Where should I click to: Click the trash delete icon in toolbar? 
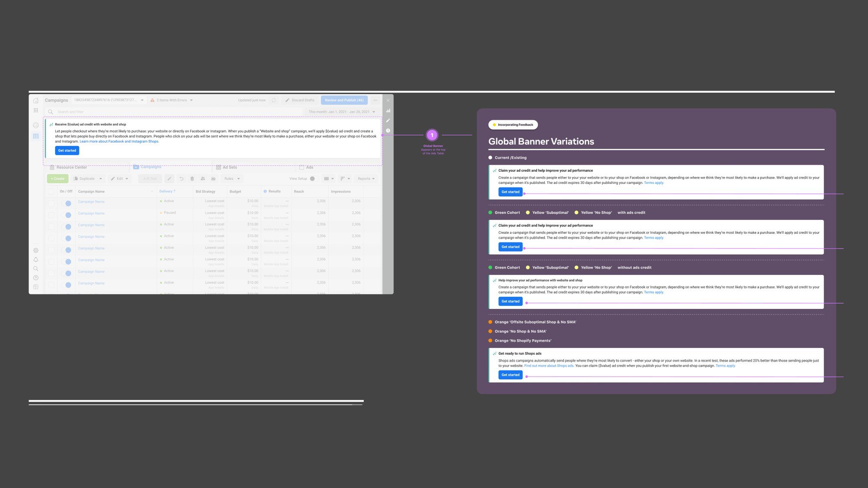192,179
